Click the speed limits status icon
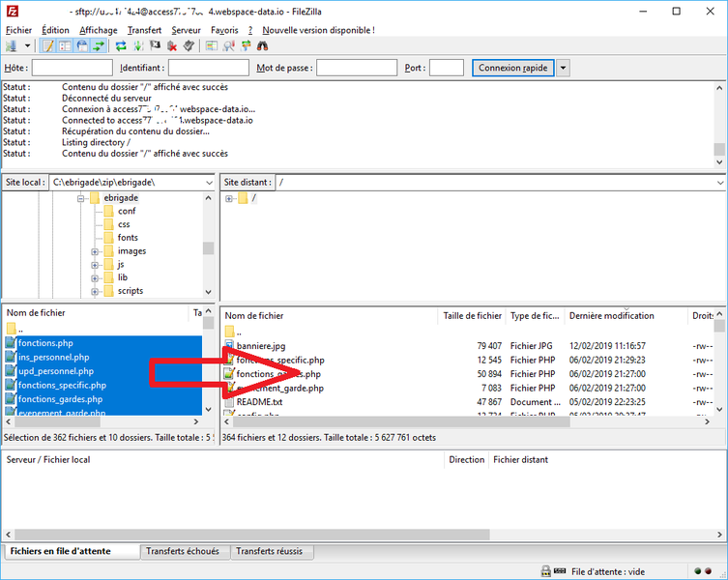The height and width of the screenshot is (580, 728). (561, 571)
